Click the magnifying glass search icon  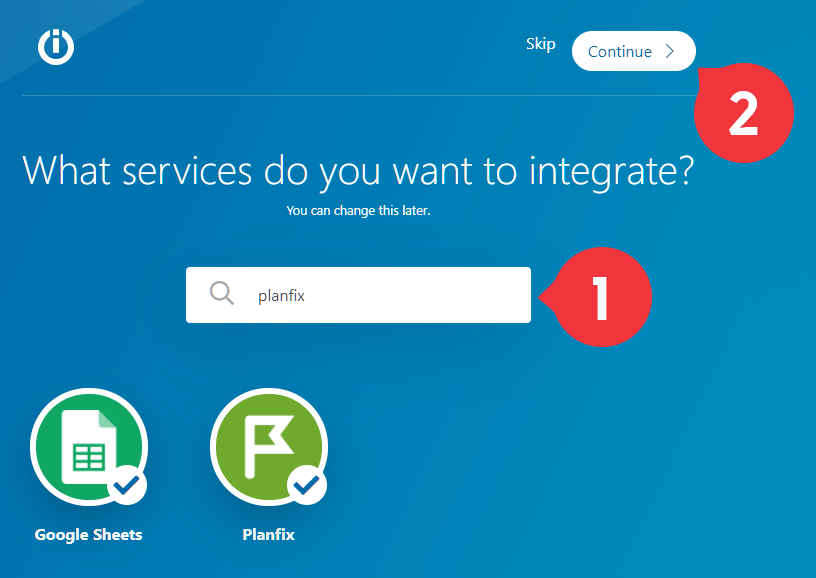tap(222, 293)
